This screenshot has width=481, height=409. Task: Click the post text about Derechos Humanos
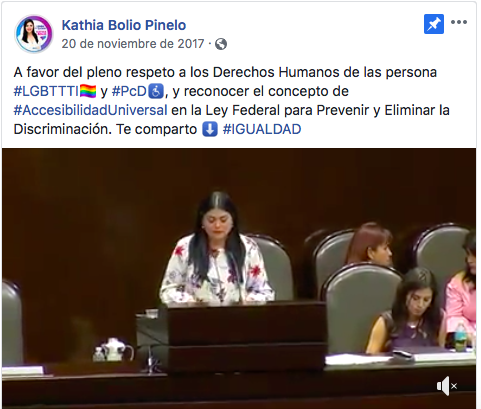click(x=232, y=101)
